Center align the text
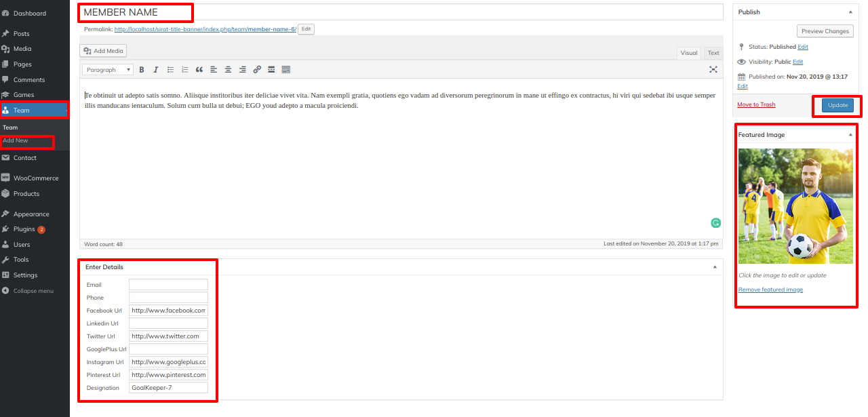The height and width of the screenshot is (417, 868). (228, 70)
